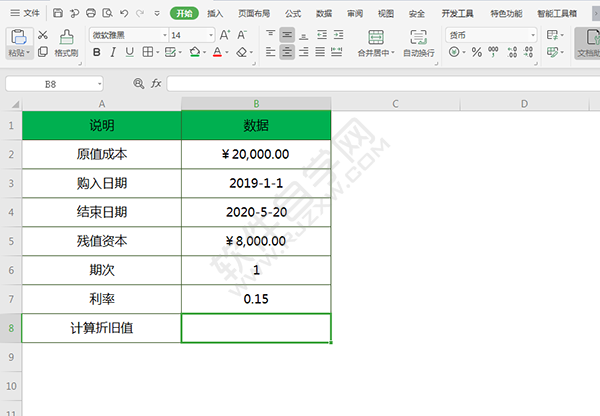Screen dimensions: 600x416
Task: Click cell containing ¥20,000.00
Action: (256, 154)
